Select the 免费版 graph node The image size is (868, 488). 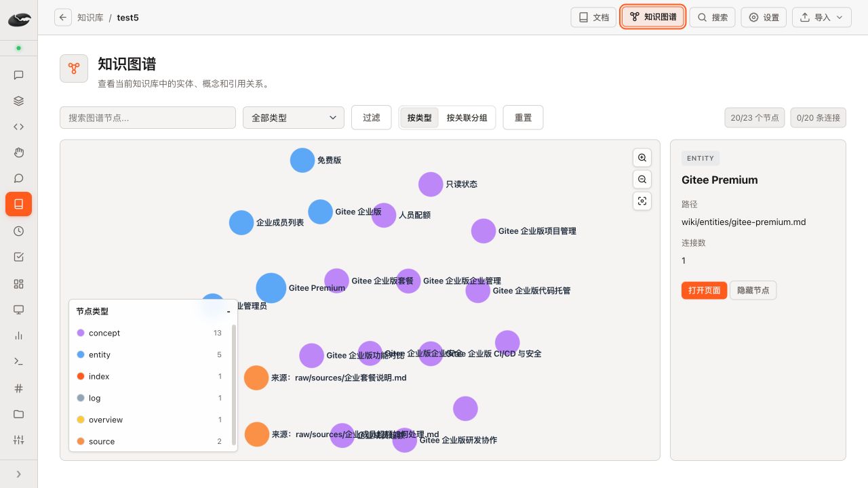point(302,161)
